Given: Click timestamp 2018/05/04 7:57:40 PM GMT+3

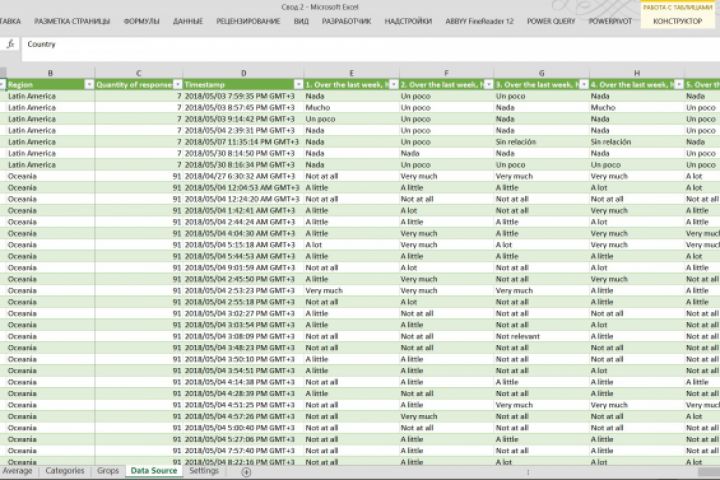Looking at the screenshot, I should tap(243, 451).
